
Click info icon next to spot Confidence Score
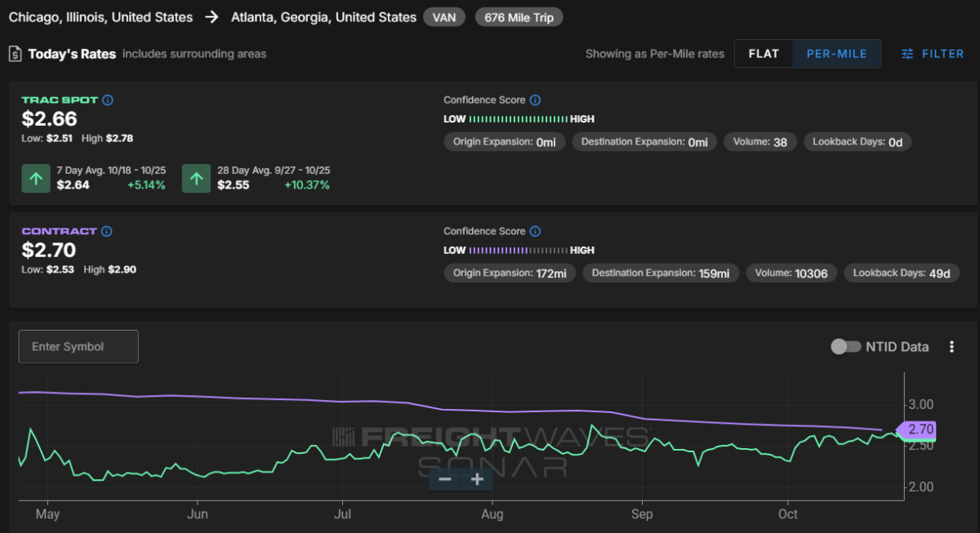pyautogui.click(x=535, y=100)
